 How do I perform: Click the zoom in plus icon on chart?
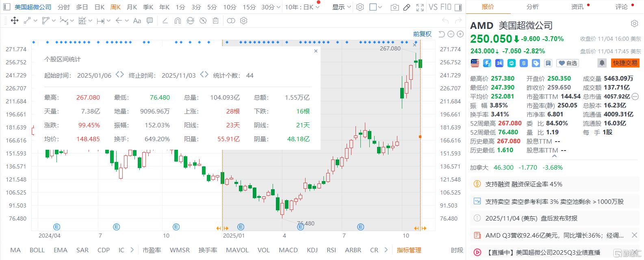pyautogui.click(x=460, y=34)
